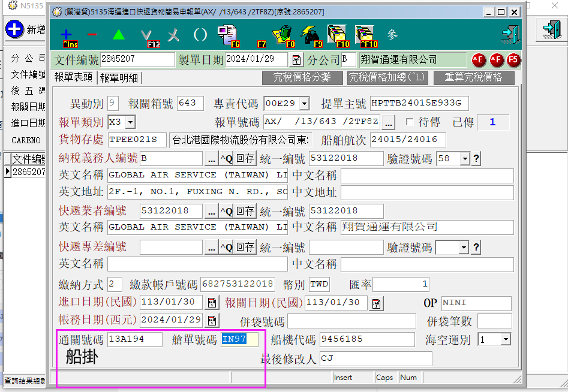Click the red minus delete icon
568x392 pixels.
92,35
